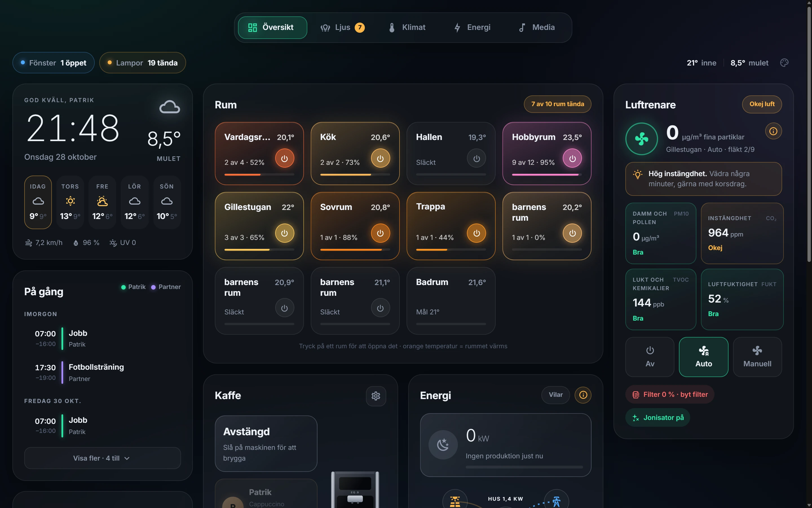Viewport: 812px width, 508px height.
Task: Click the large cloud weather icon
Action: (169, 107)
